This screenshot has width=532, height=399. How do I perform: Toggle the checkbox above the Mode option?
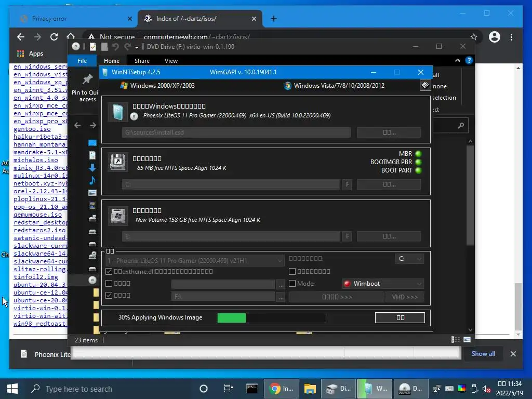[x=292, y=271]
